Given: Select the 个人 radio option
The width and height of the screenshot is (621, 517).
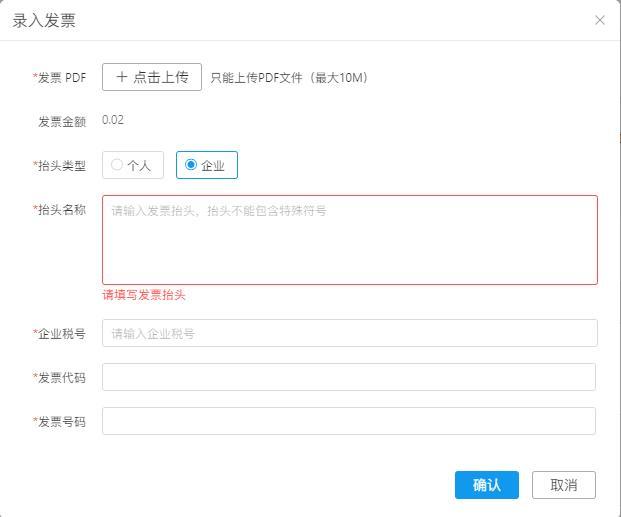Looking at the screenshot, I should [132, 165].
